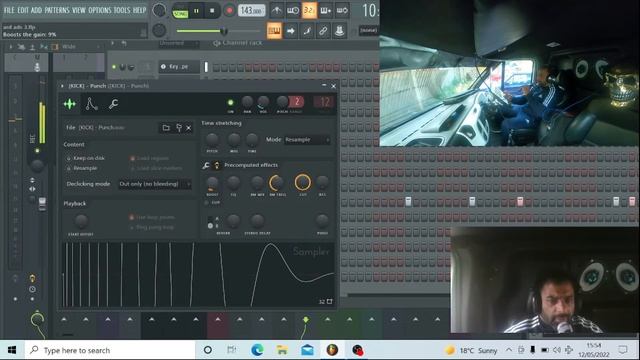This screenshot has height=360, width=640.
Task: Click the channel VOL knob
Action: [263, 102]
